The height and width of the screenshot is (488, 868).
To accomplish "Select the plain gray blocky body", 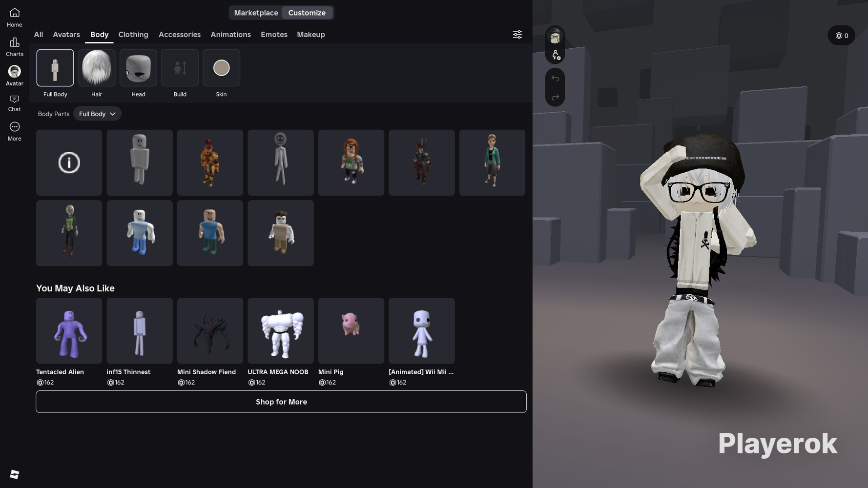I will (x=140, y=163).
